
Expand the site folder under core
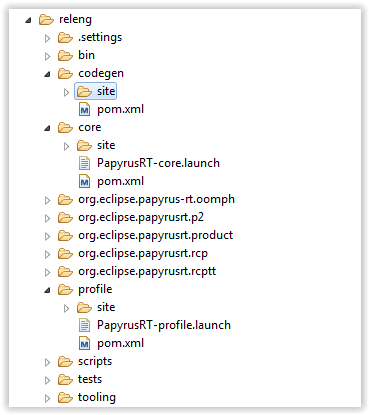(66, 146)
